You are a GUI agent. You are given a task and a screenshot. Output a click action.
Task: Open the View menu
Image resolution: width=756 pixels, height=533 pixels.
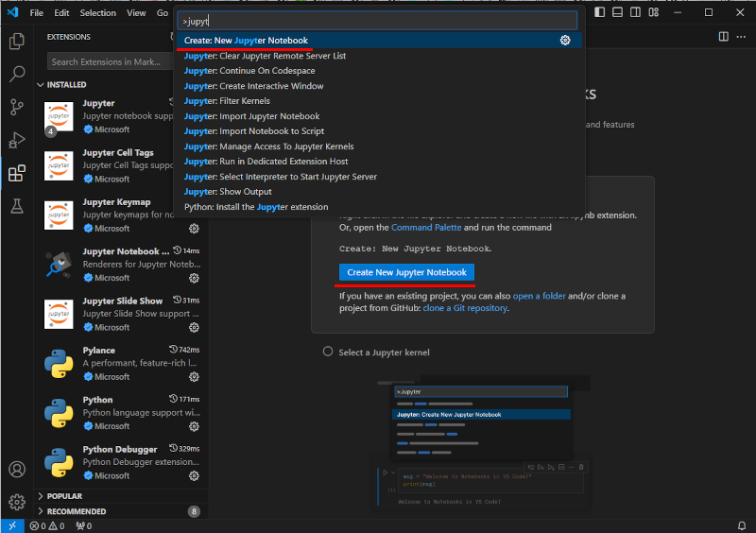coord(136,13)
